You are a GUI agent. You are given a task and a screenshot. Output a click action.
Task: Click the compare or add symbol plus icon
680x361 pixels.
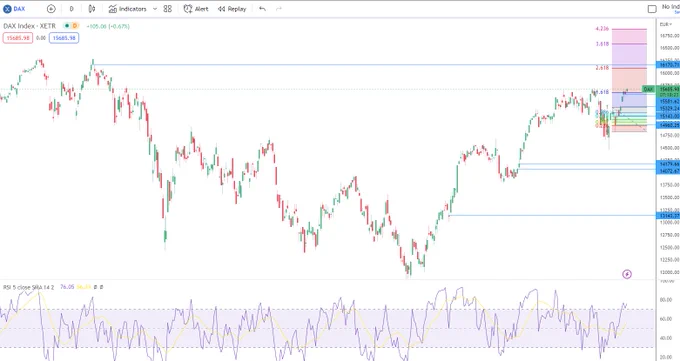(x=51, y=9)
